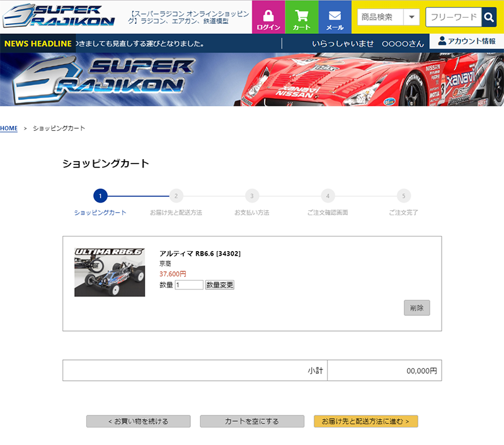
Task: Expand the 商品検索 dropdown arrow
Action: pos(411,17)
